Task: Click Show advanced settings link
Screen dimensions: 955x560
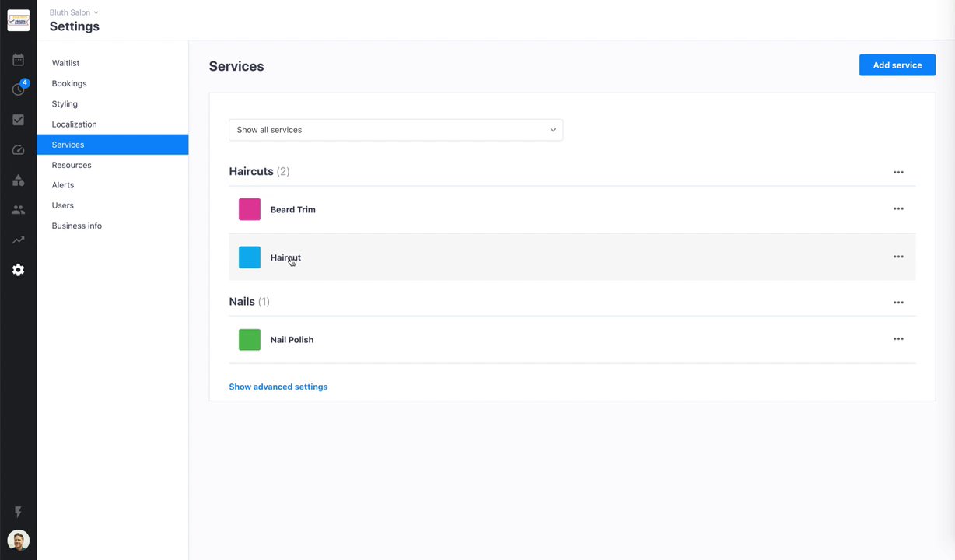Action: tap(278, 387)
